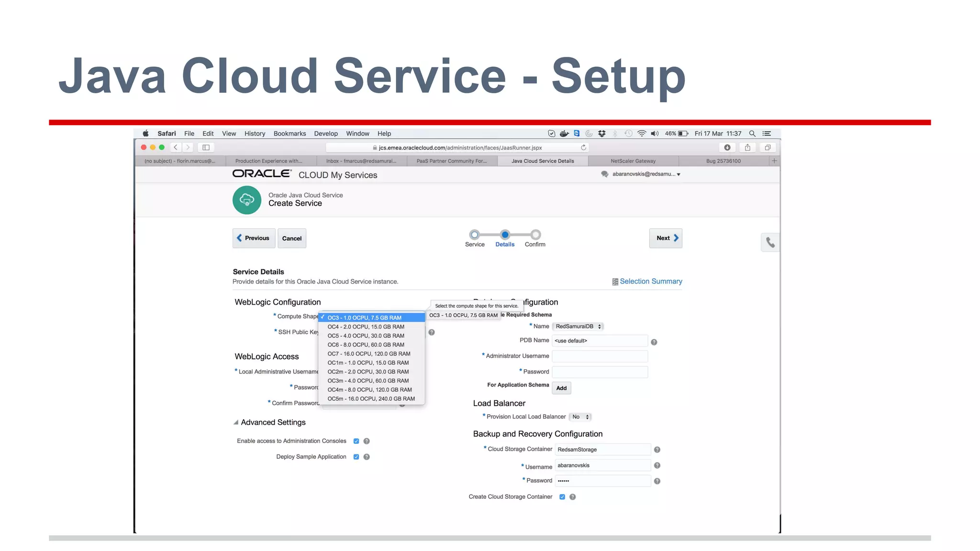Go forward with Safari's forward arrow

tap(188, 147)
